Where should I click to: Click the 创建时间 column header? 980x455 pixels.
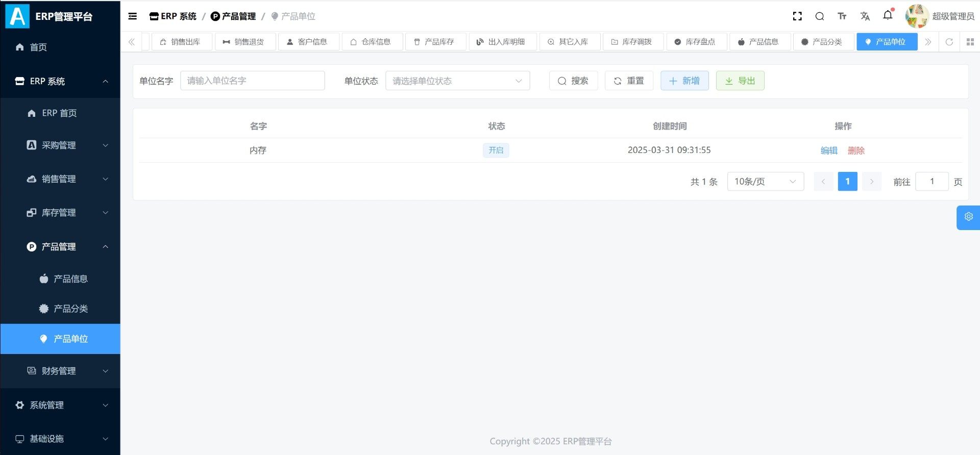(670, 126)
